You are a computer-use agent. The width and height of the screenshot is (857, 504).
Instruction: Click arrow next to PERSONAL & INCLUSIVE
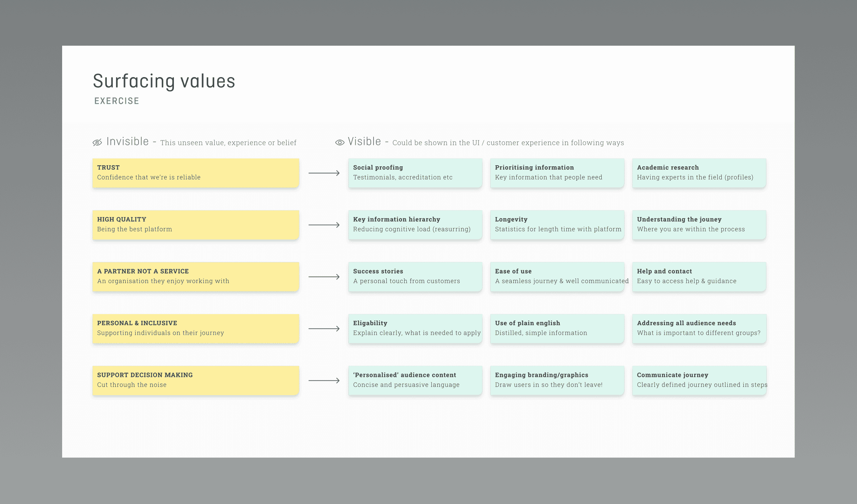click(x=324, y=329)
